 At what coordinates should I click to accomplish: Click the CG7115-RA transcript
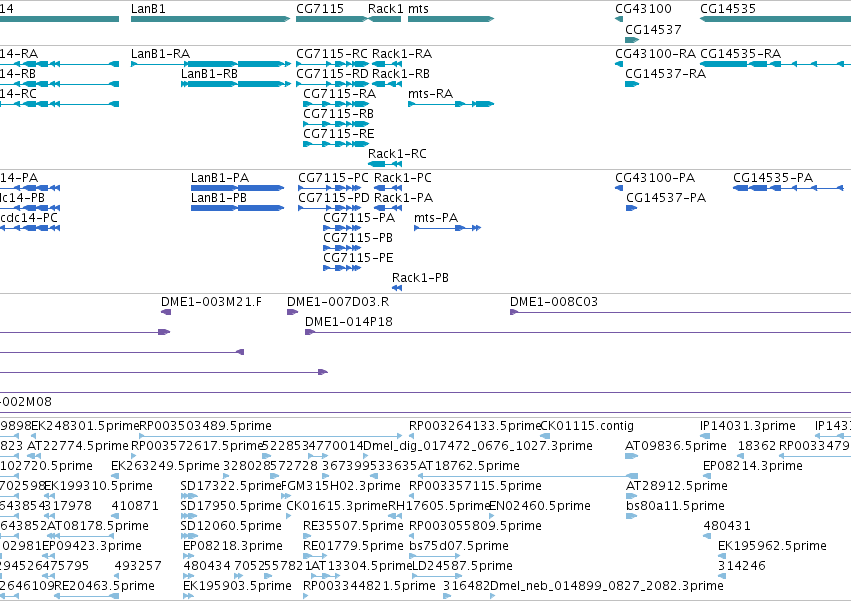[x=336, y=104]
